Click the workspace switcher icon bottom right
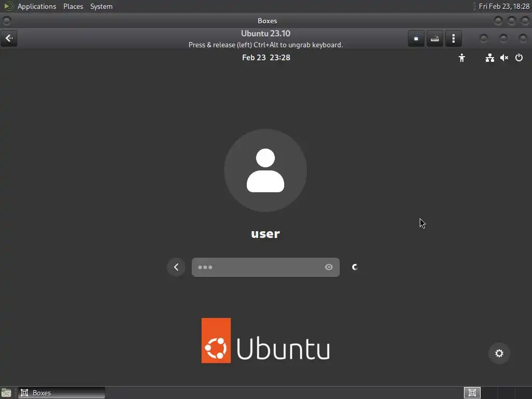This screenshot has width=532, height=399. coord(472,393)
